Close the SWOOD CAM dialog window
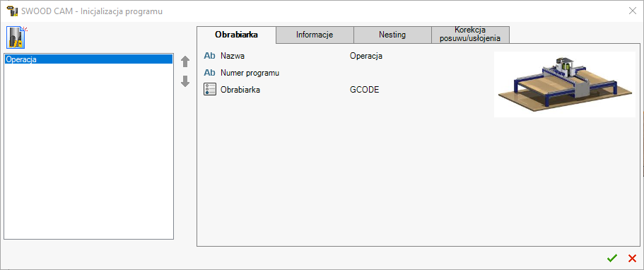 pyautogui.click(x=633, y=11)
